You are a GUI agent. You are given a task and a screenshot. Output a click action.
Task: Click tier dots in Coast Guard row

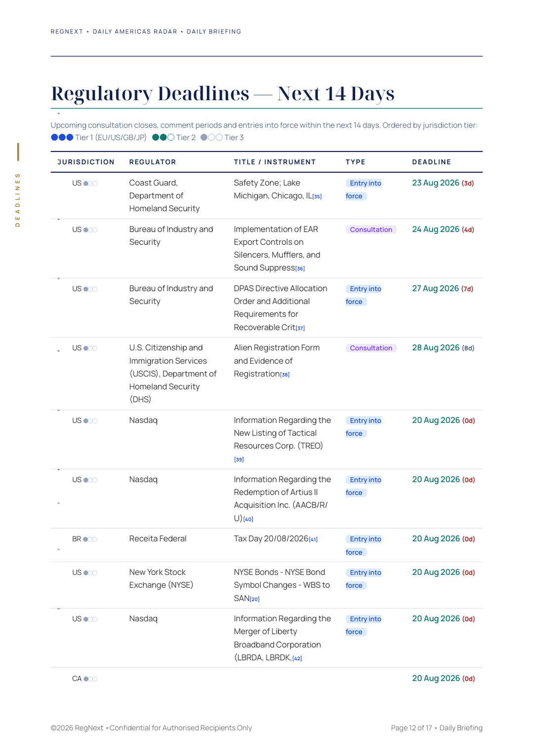[x=90, y=184]
